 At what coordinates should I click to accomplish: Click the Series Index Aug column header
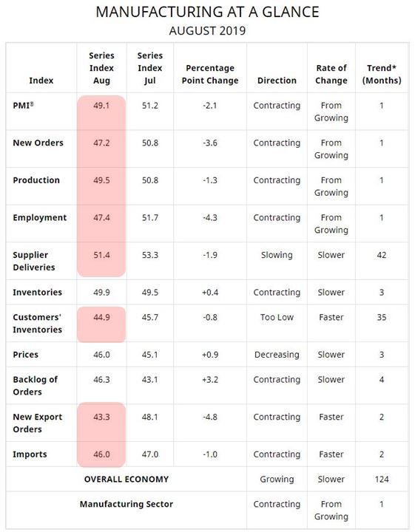coord(101,68)
